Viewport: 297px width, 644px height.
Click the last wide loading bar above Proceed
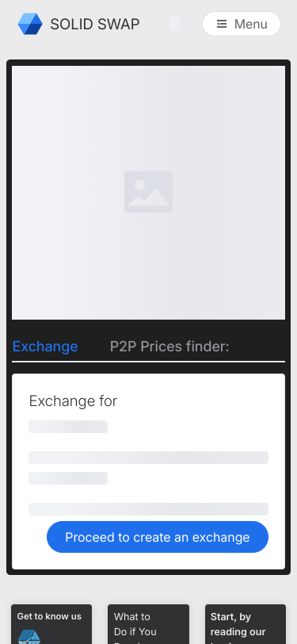click(x=149, y=509)
